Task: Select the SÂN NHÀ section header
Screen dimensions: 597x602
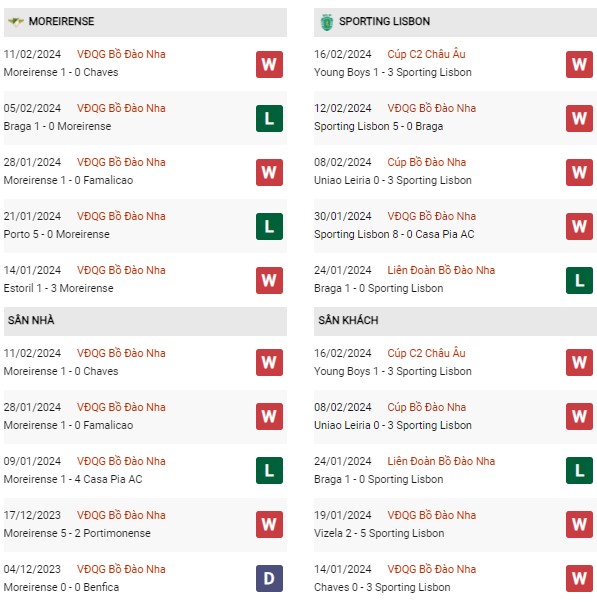Action: [145, 321]
